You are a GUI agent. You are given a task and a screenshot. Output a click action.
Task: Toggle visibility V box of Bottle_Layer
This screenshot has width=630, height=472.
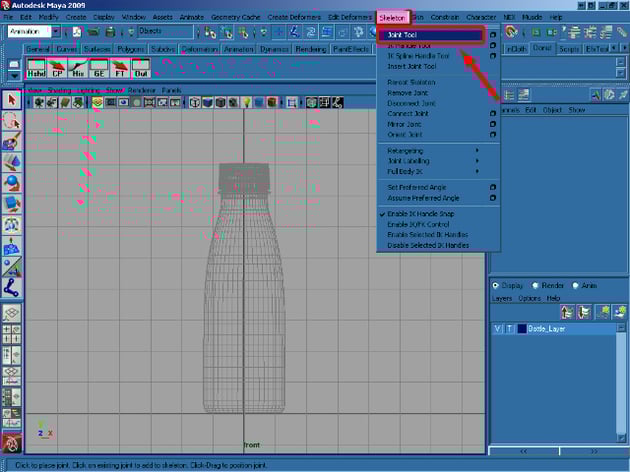coord(498,328)
